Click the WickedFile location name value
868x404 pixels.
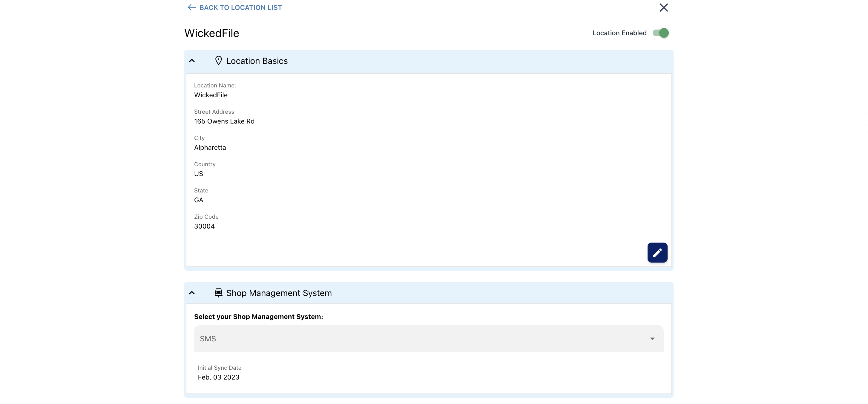point(211,95)
